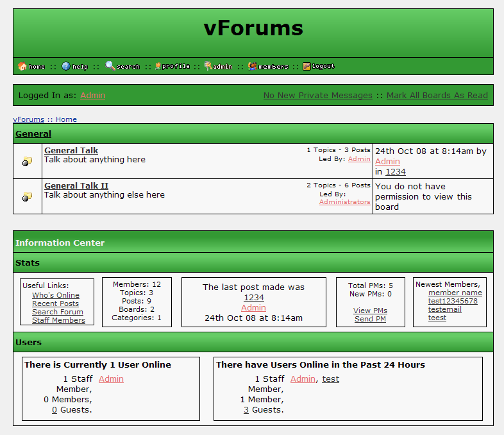504x435 pixels.
Task: Select the logout menu label
Action: click(323, 66)
